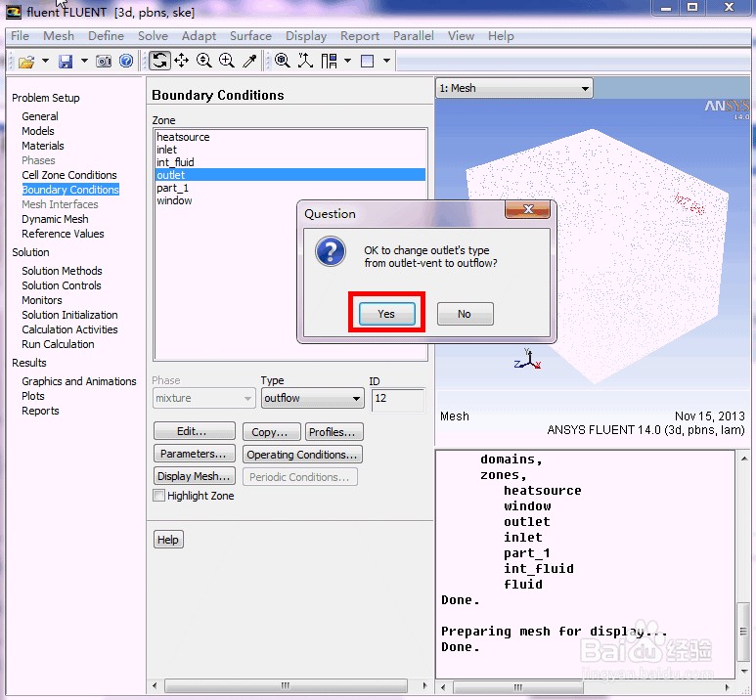Click No in the Question dialog

465,314
